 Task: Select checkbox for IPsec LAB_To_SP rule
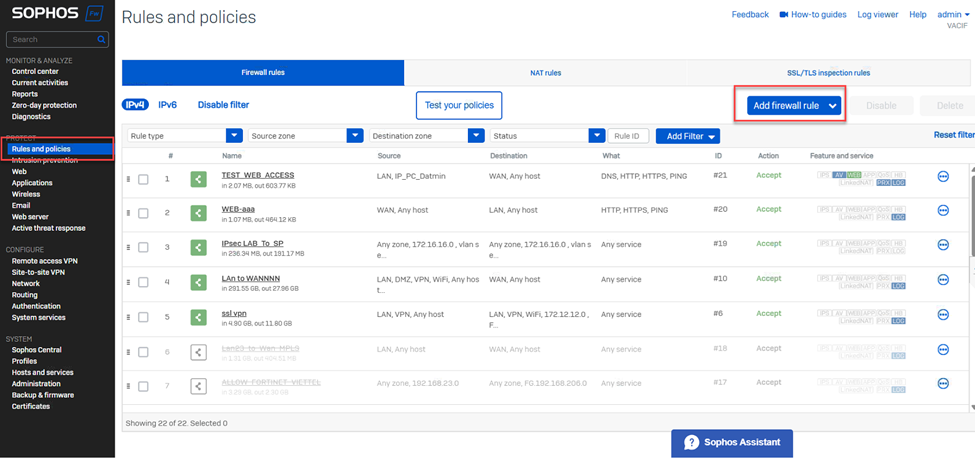point(144,248)
